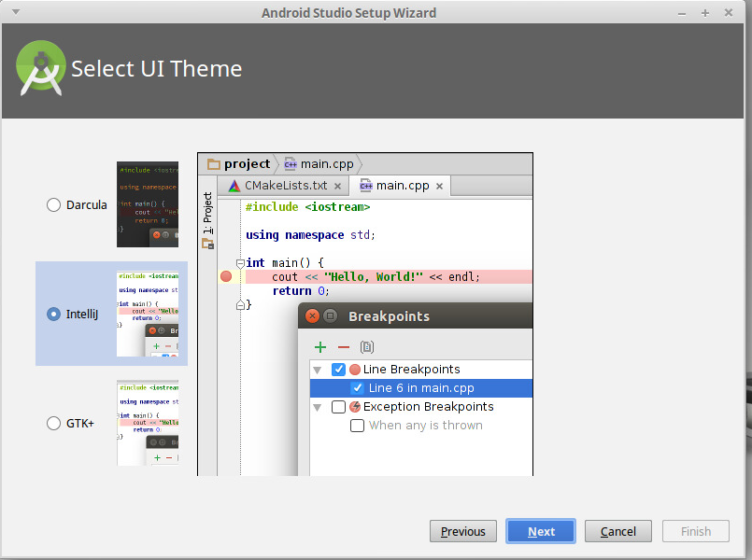
Task: Cancel the setup wizard
Action: coord(617,531)
